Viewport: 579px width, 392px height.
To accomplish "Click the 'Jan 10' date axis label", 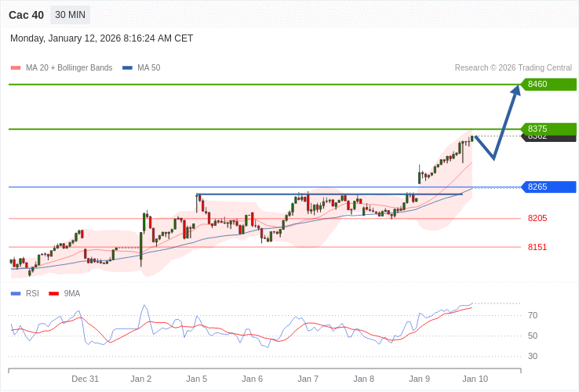I will tap(475, 379).
